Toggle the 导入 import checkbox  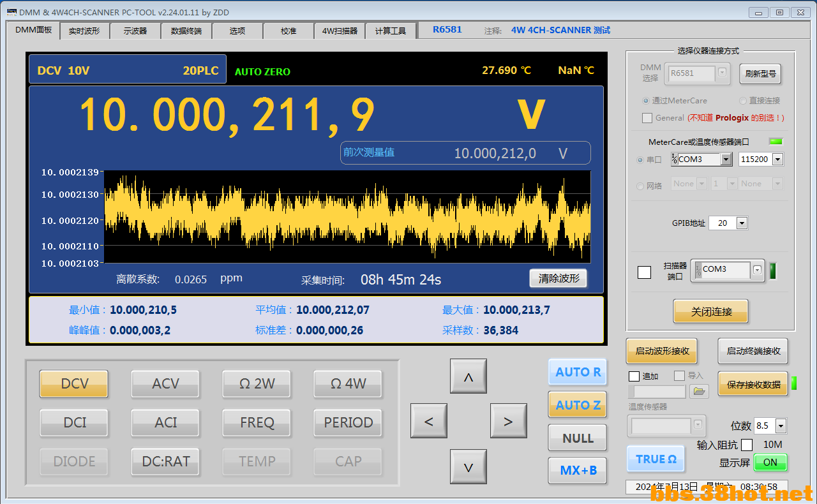679,376
